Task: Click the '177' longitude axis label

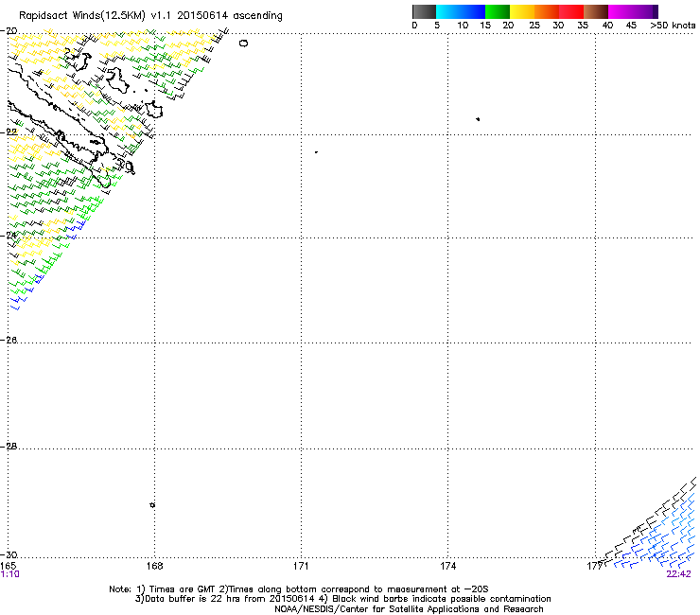Action: click(x=595, y=566)
